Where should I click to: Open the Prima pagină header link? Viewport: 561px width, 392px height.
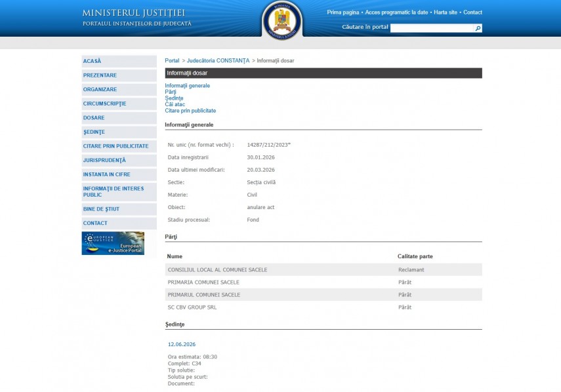(x=343, y=12)
